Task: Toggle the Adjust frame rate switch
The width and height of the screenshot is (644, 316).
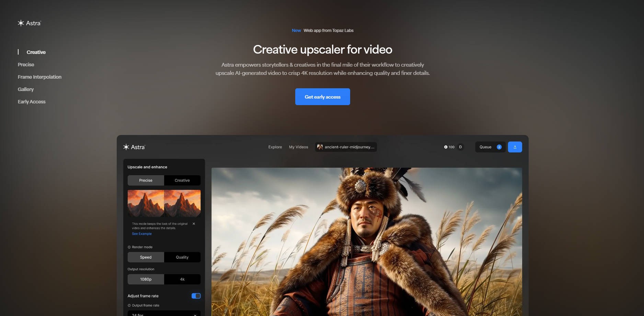Action: point(196,296)
